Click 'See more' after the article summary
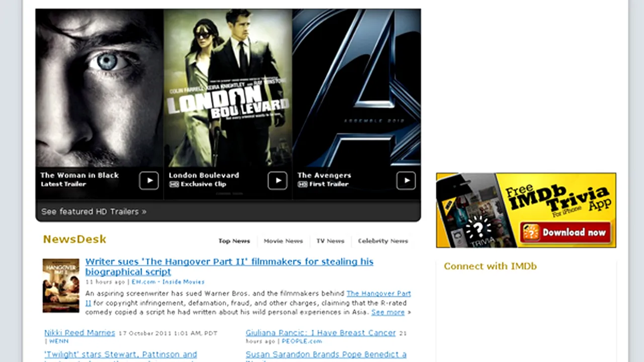The image size is (644, 362). [388, 312]
